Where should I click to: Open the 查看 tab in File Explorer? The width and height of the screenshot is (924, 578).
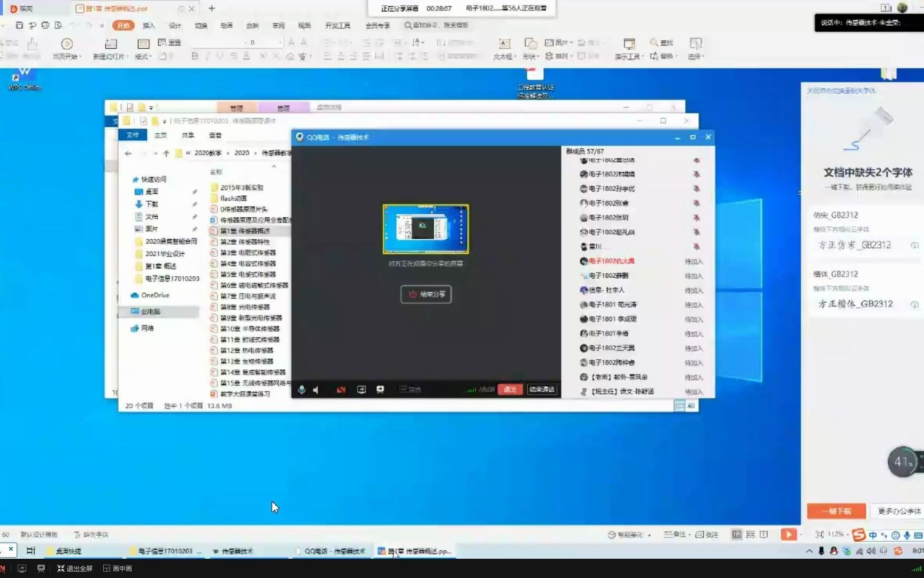click(x=215, y=135)
